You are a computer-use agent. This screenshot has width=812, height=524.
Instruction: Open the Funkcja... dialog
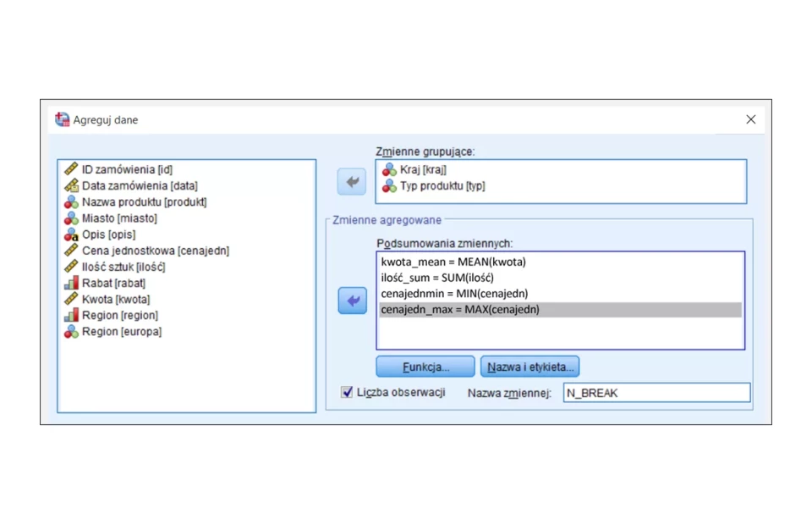tap(425, 367)
